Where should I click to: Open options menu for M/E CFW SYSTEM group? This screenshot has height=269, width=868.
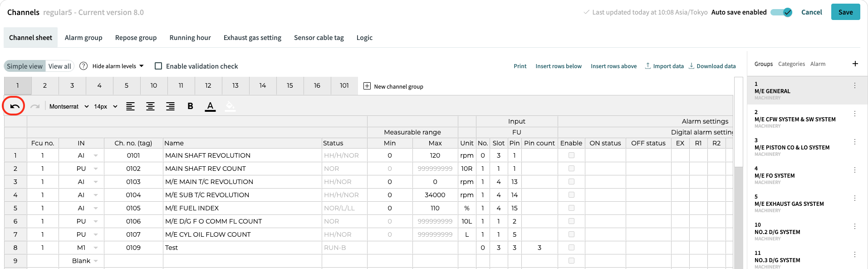click(x=854, y=114)
